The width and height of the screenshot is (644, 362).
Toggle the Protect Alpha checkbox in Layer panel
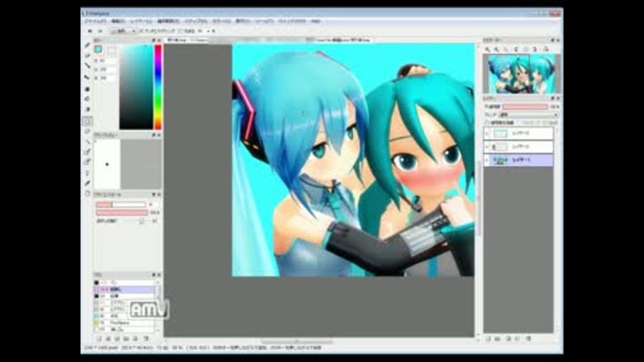(488, 123)
